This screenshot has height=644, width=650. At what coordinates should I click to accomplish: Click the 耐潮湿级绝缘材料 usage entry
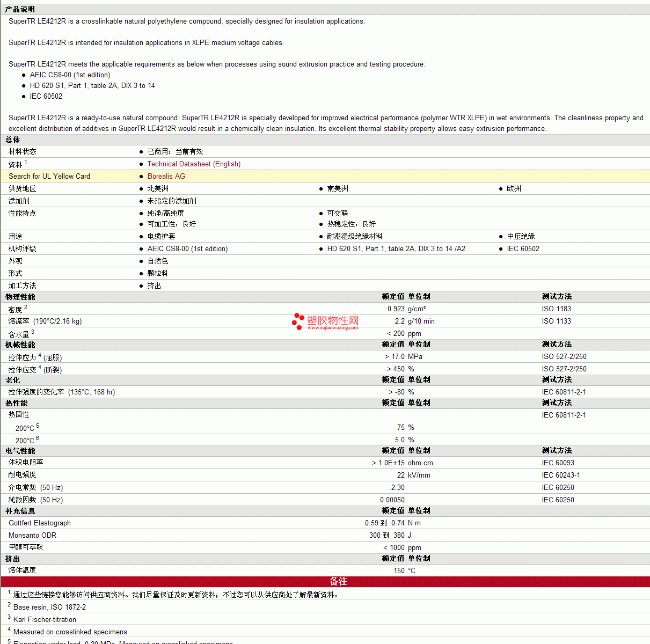(355, 237)
